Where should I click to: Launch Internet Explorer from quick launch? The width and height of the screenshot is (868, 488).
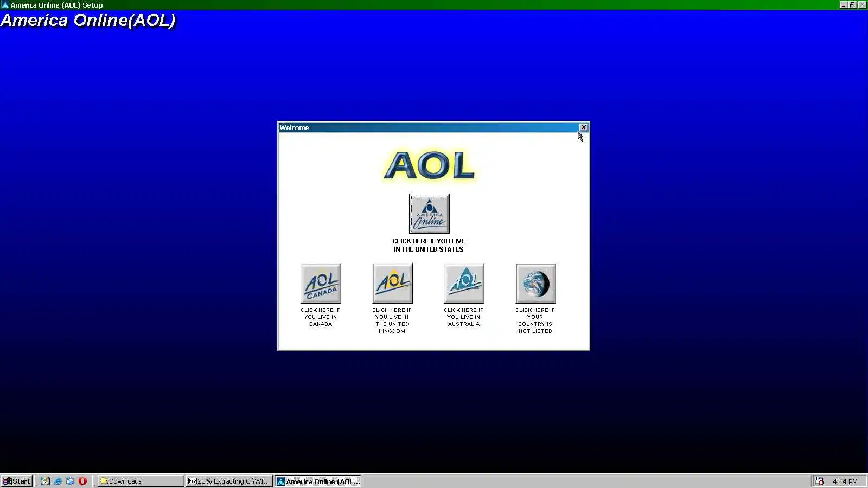point(58,481)
